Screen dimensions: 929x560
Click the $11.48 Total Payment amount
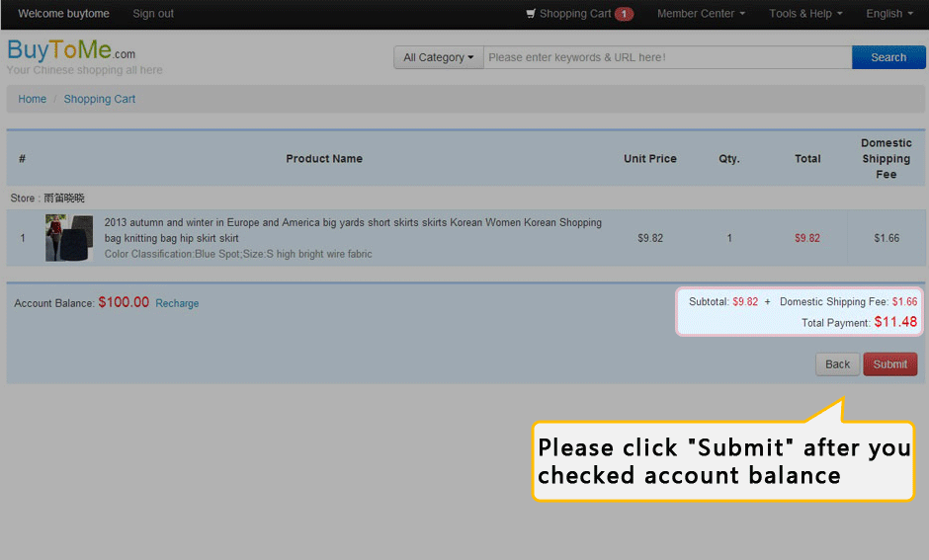pos(895,322)
